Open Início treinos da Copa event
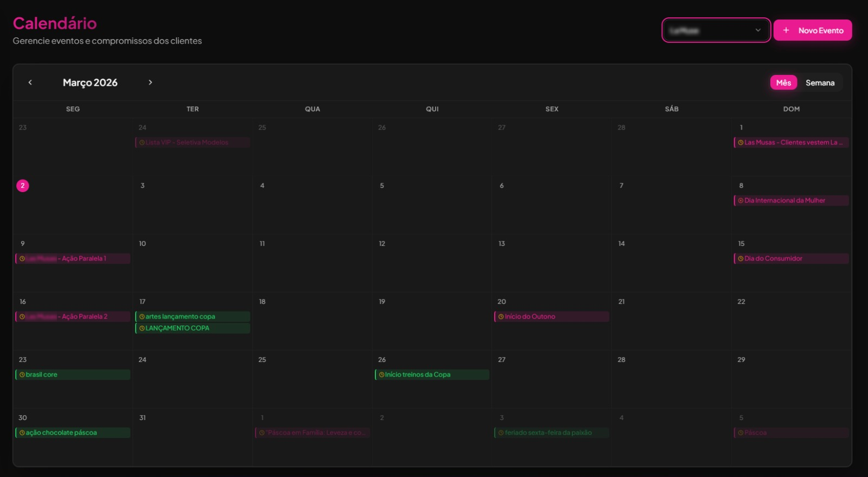This screenshot has height=477, width=868. tap(432, 374)
